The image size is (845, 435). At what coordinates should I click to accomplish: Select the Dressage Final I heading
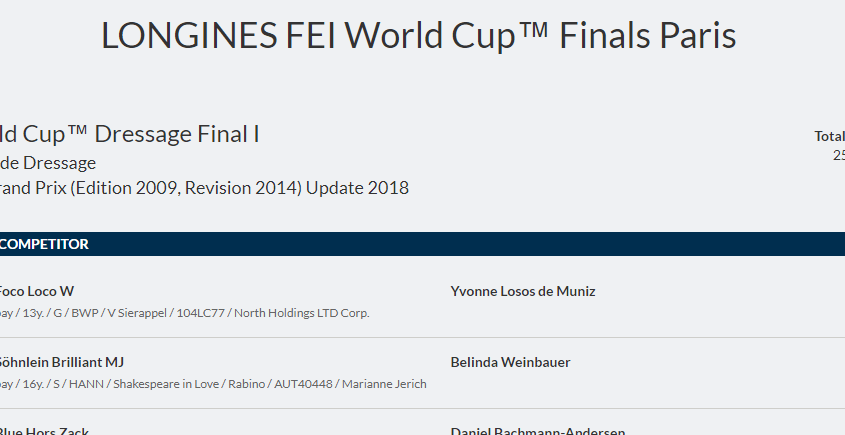(130, 134)
